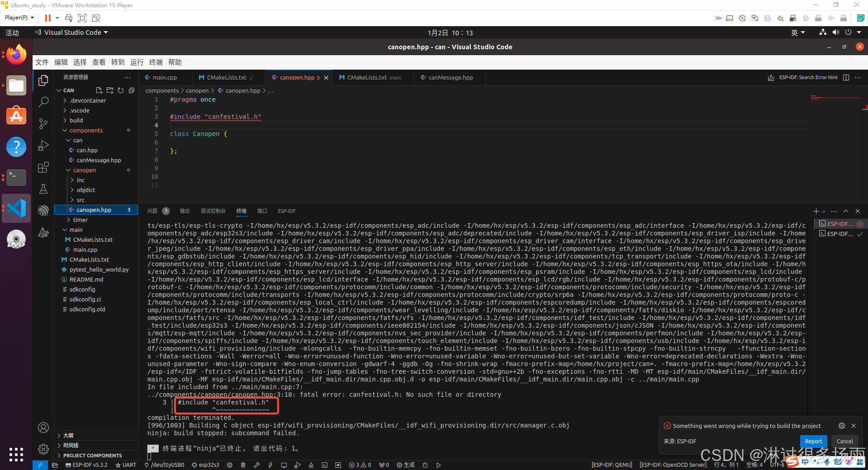
Task: Click the full clean trash icon in status bar
Action: 243,465
